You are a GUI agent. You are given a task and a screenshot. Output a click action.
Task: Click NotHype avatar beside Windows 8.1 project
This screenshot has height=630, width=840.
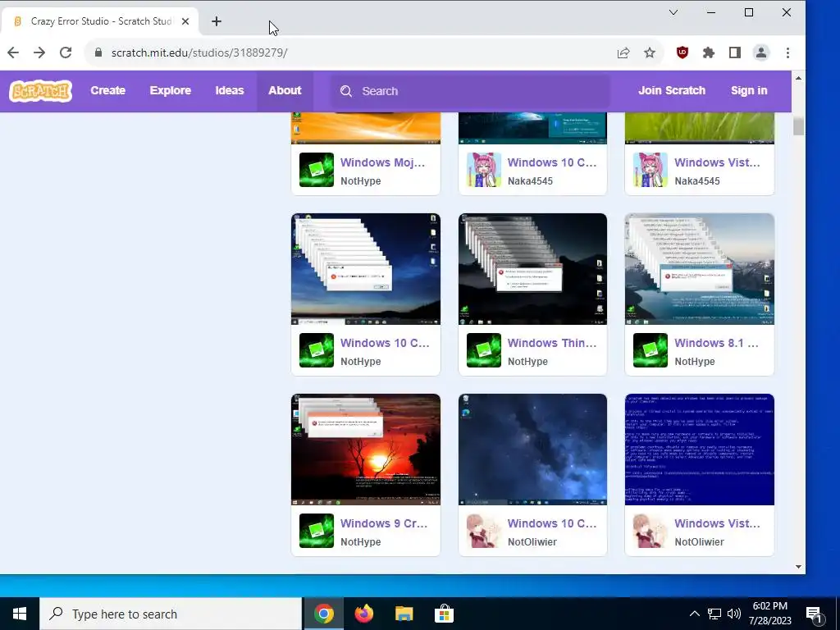651,350
